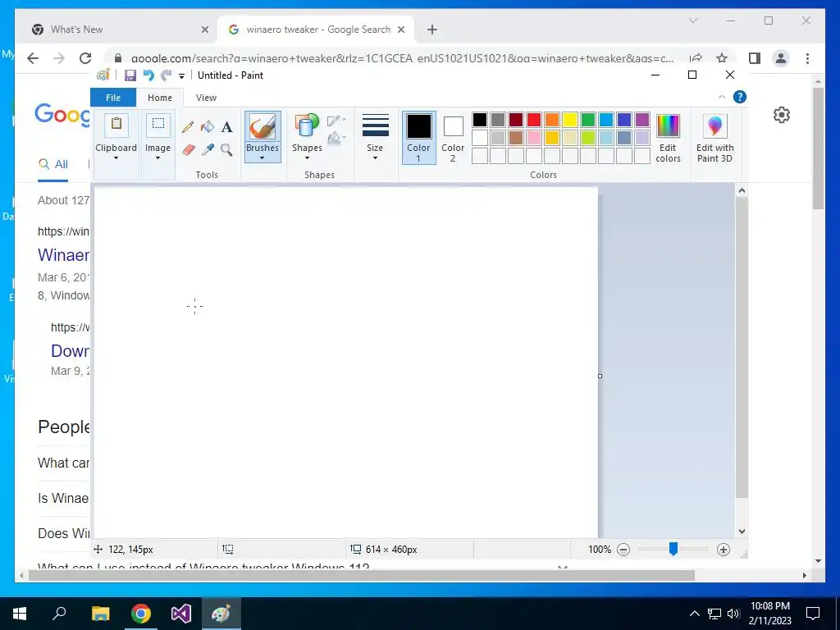Select the Eraser tool
840x630 pixels.
pyautogui.click(x=188, y=149)
